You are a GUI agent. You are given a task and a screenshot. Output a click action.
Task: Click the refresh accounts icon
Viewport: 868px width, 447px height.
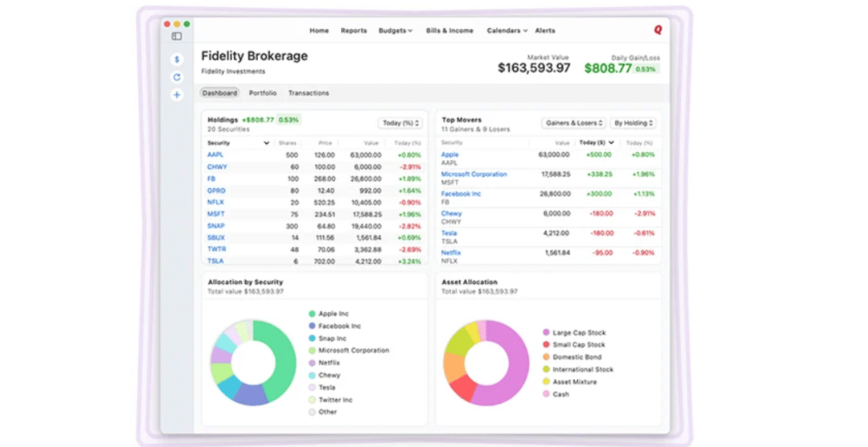pos(177,77)
